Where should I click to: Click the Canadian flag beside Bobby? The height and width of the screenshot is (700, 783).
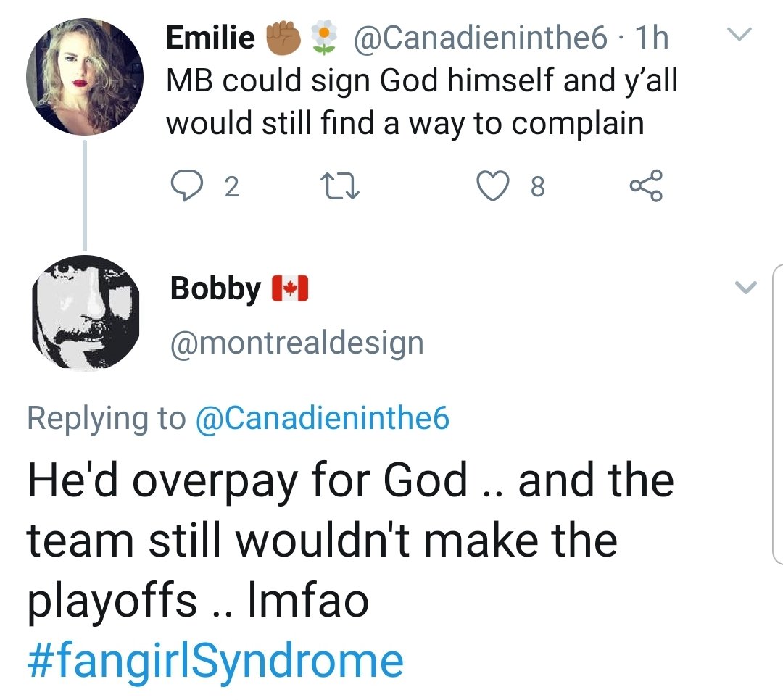(x=290, y=289)
